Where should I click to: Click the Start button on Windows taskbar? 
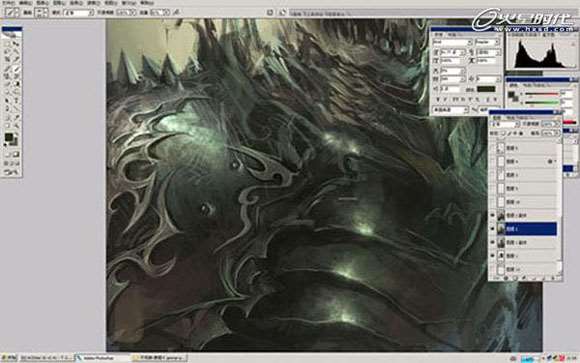[x=9, y=358]
